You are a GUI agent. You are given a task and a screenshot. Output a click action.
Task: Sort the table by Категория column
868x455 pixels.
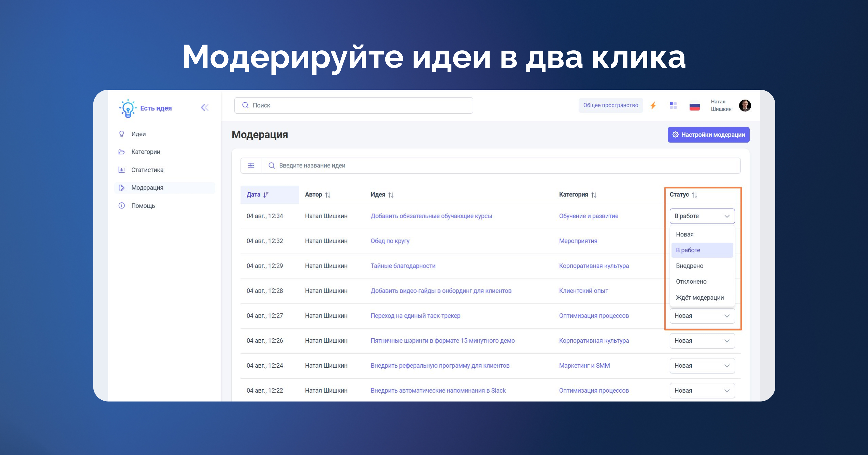(594, 195)
